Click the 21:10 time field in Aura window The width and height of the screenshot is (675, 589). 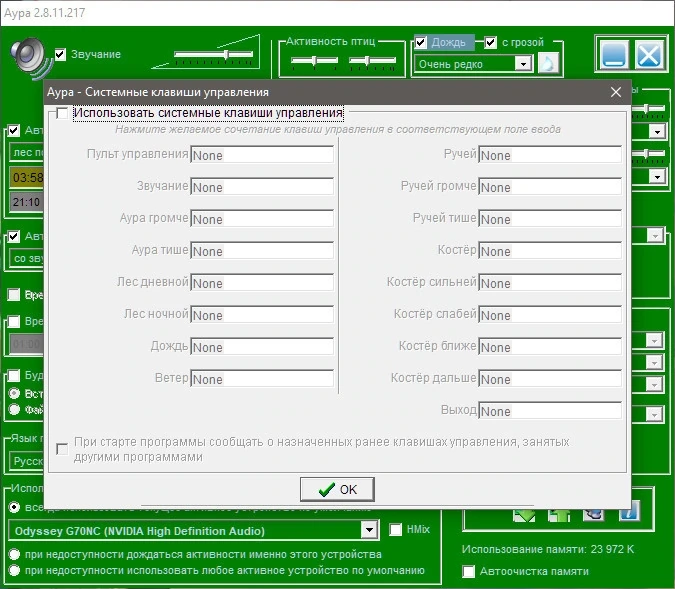pyautogui.click(x=27, y=202)
